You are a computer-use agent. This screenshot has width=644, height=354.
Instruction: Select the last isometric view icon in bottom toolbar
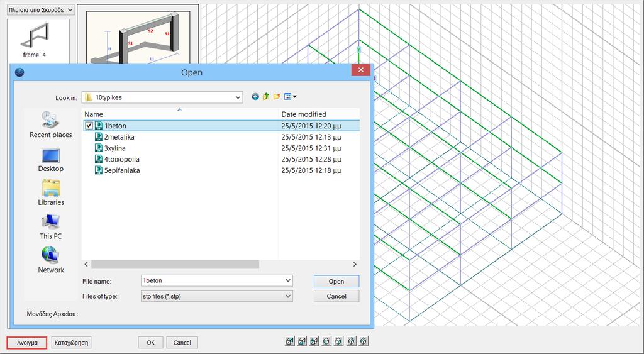(364, 341)
